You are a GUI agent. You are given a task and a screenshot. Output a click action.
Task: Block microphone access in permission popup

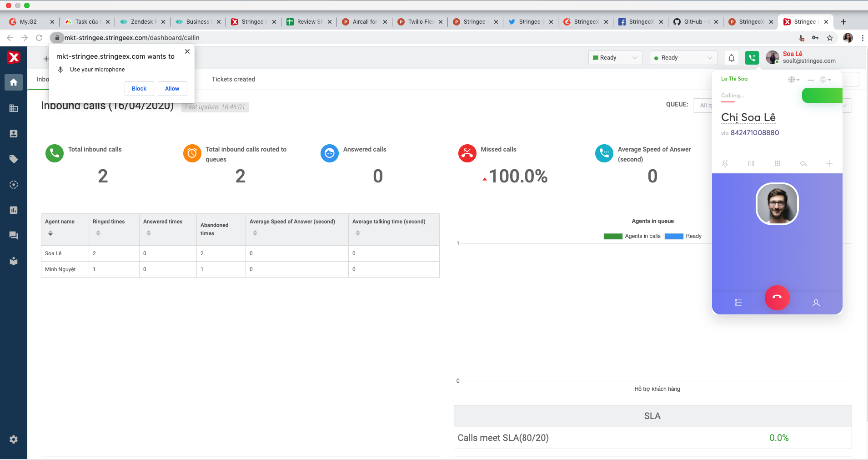[139, 89]
